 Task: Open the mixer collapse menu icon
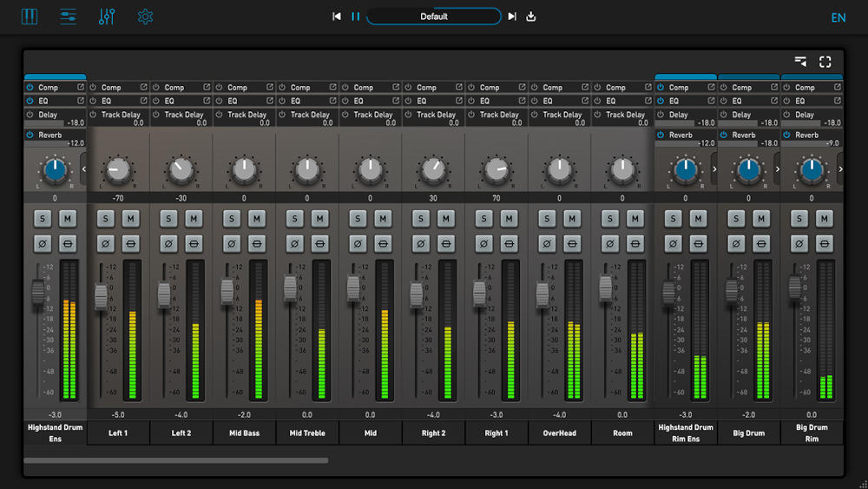click(x=800, y=62)
